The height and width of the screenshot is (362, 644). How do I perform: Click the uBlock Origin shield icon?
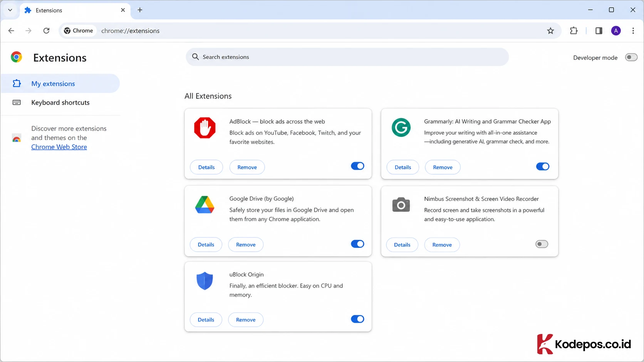click(x=205, y=281)
